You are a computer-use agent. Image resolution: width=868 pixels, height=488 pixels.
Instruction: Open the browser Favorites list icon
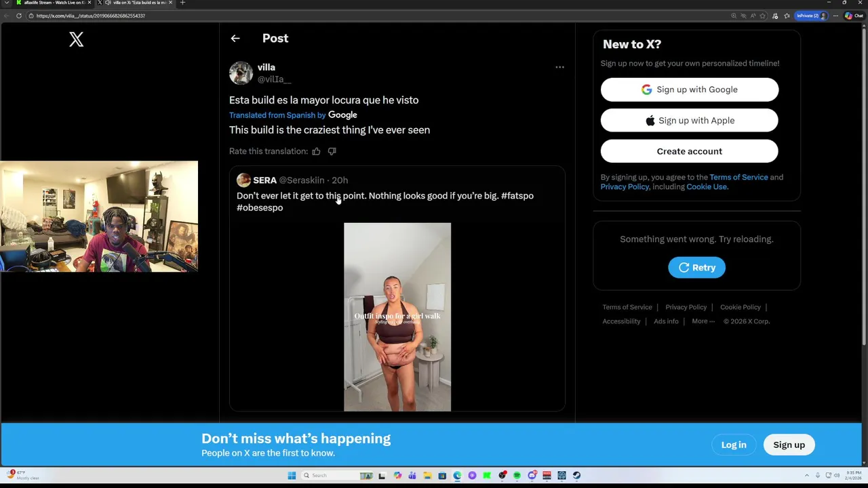pos(787,16)
